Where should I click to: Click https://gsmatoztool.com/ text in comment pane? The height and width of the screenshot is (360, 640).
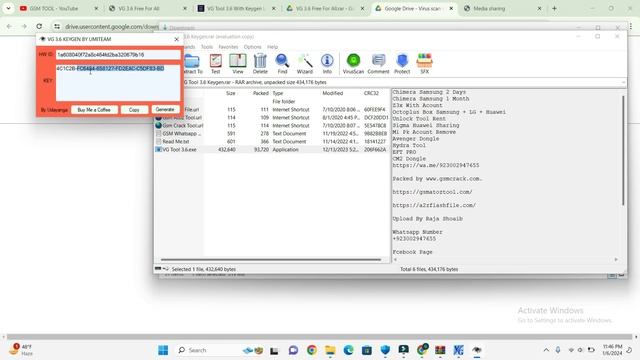click(x=432, y=192)
